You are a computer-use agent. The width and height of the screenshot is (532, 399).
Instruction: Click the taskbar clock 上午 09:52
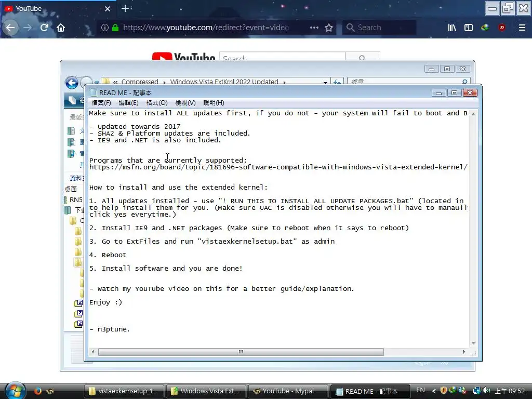click(x=510, y=391)
